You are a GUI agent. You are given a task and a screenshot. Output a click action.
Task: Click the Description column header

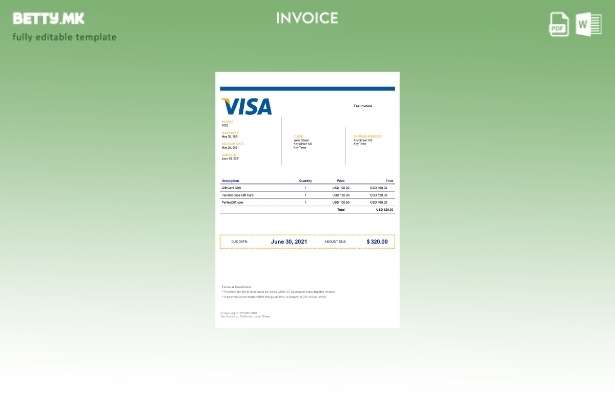[231, 181]
